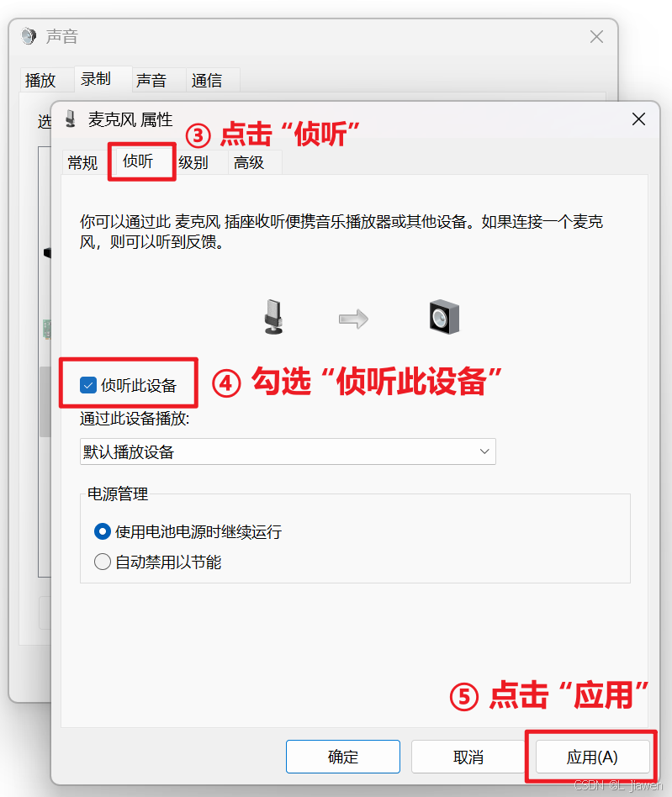
Task: Switch to the 高级 tab
Action: click(x=249, y=162)
